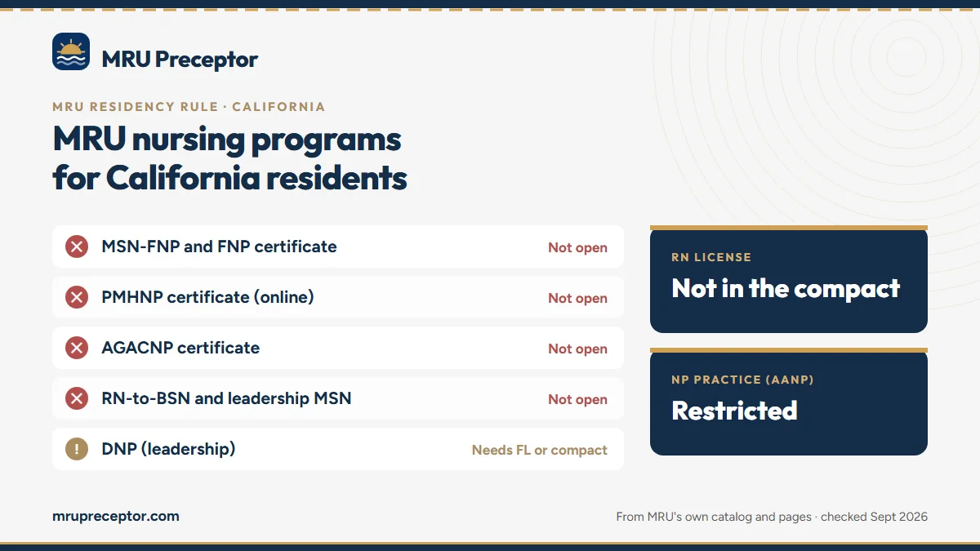980x551 pixels.
Task: Click the 'From MRU's own catalog' footnote
Action: [772, 517]
